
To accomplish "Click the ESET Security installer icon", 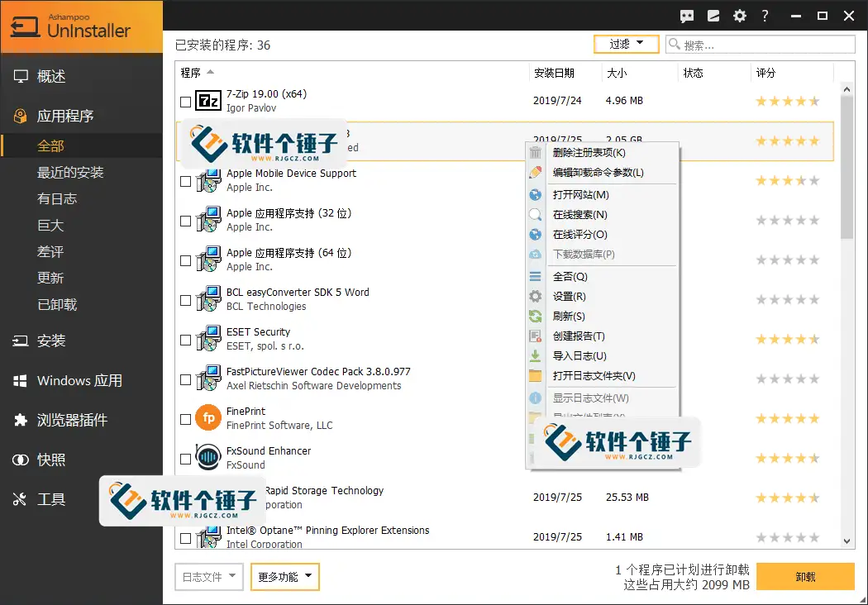I will point(208,339).
